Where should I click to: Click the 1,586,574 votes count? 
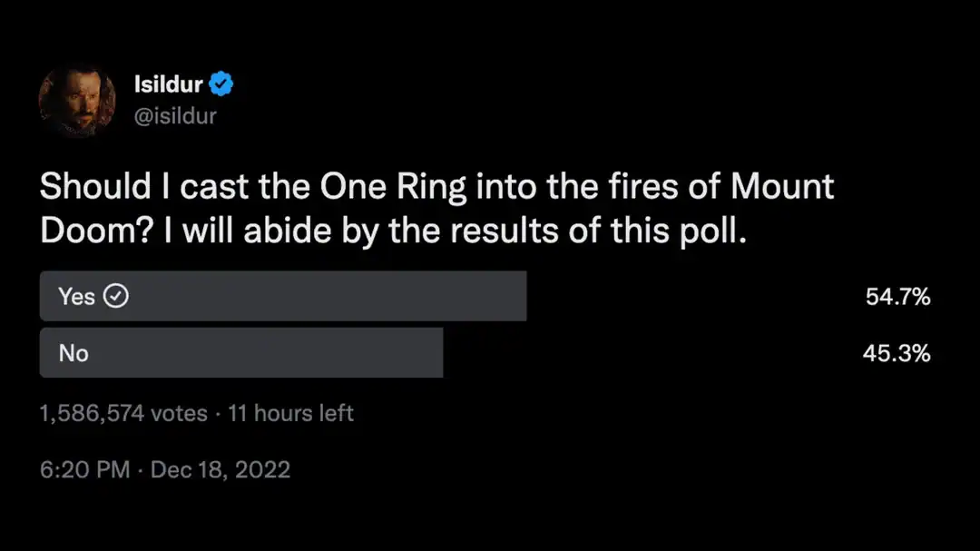tap(123, 413)
